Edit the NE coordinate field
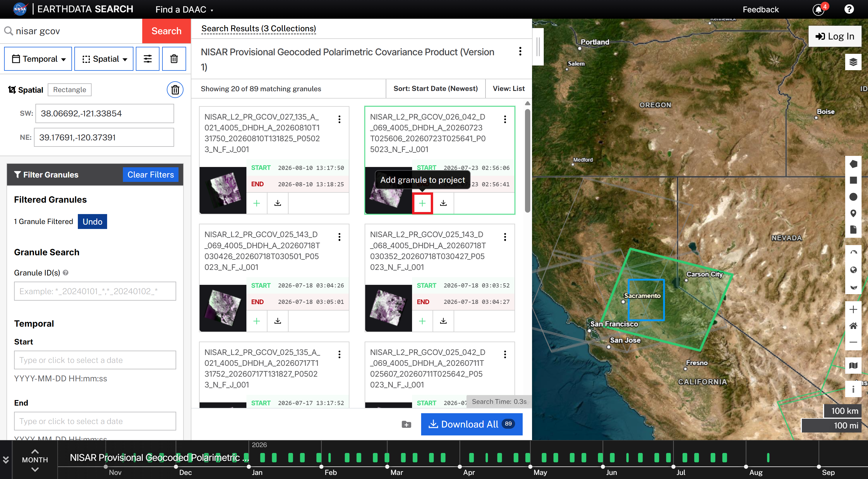This screenshot has height=479, width=868. [x=104, y=137]
